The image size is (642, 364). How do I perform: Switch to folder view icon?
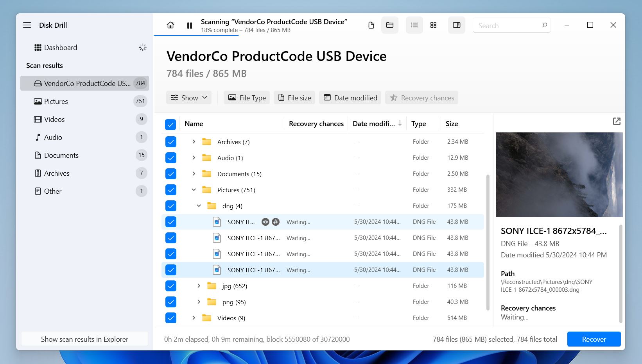click(x=390, y=25)
